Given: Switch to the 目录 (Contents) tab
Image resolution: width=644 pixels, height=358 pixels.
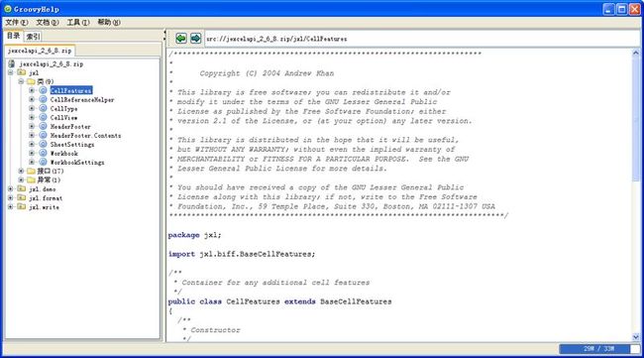Looking at the screenshot, I should click(x=14, y=36).
